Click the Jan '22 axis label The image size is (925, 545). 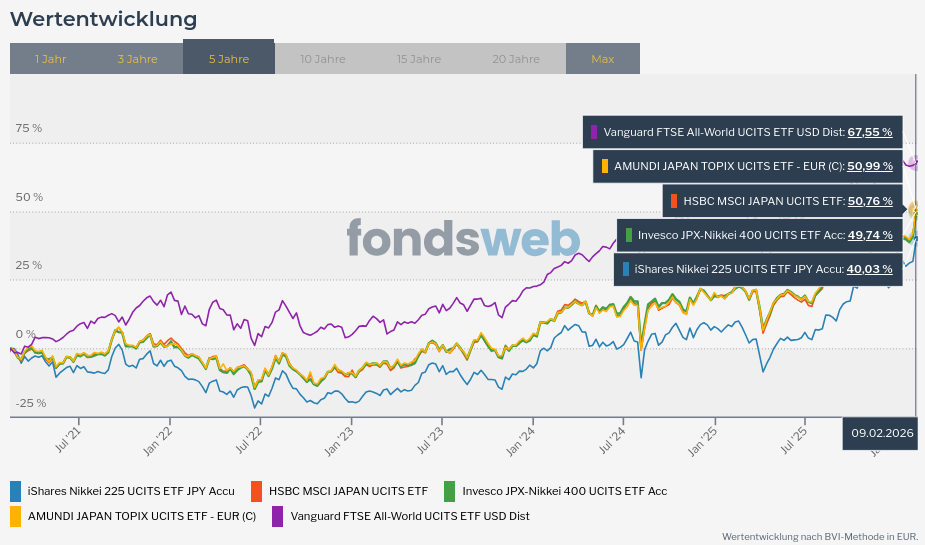tap(158, 441)
